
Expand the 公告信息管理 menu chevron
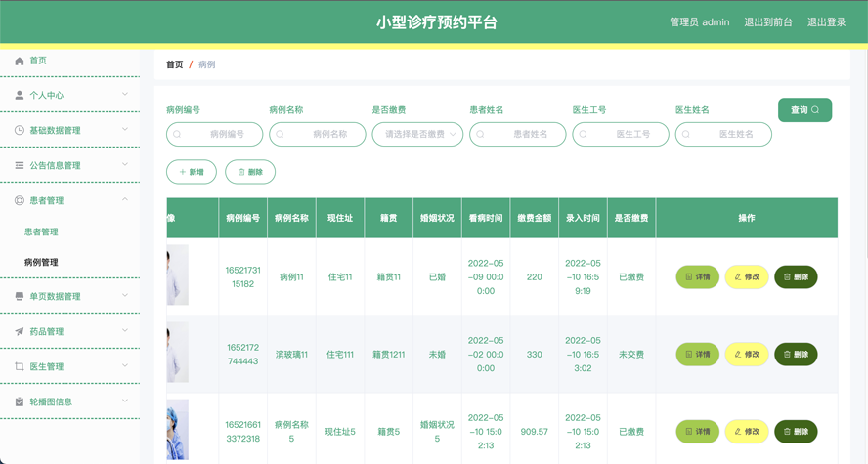[x=125, y=164]
